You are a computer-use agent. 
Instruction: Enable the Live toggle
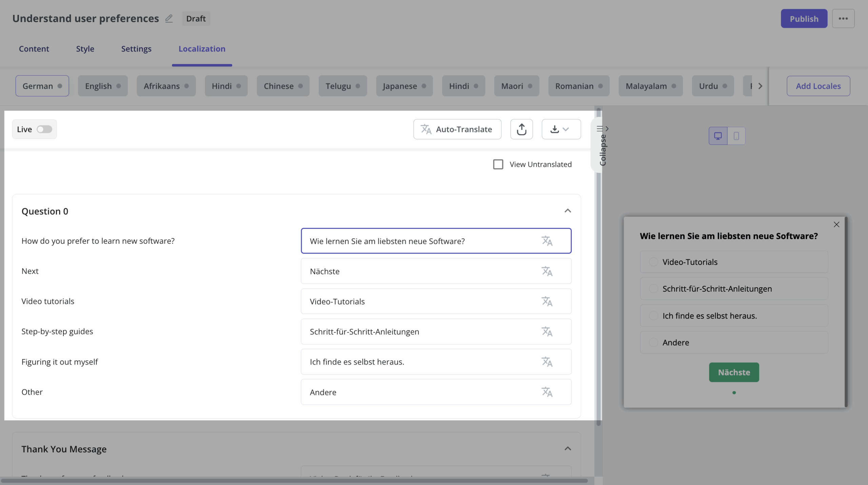[44, 129]
